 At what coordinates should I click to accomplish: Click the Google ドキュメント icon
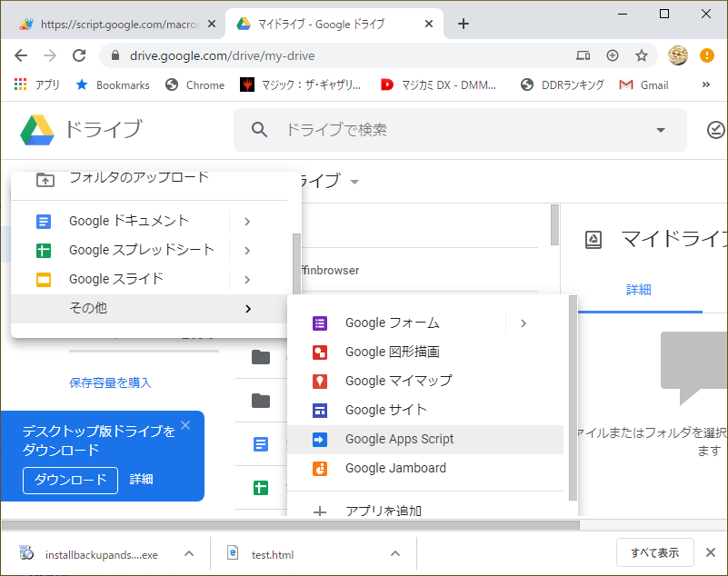click(x=44, y=222)
